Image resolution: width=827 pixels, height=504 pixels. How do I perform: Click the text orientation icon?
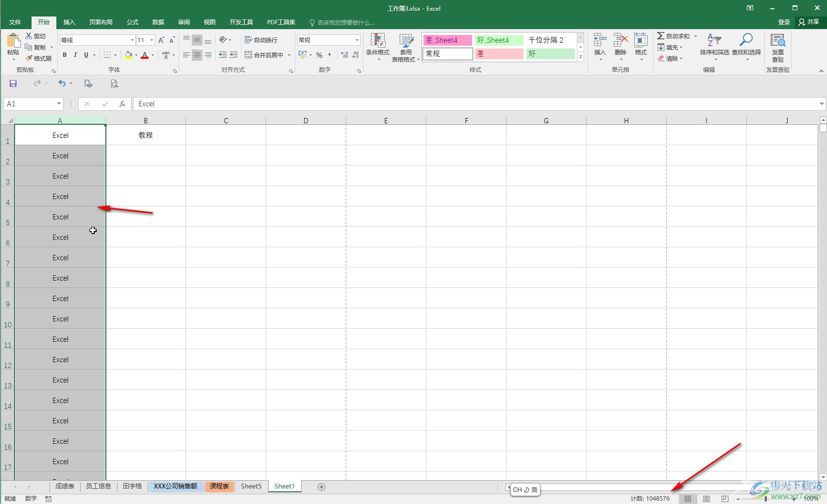click(x=223, y=40)
